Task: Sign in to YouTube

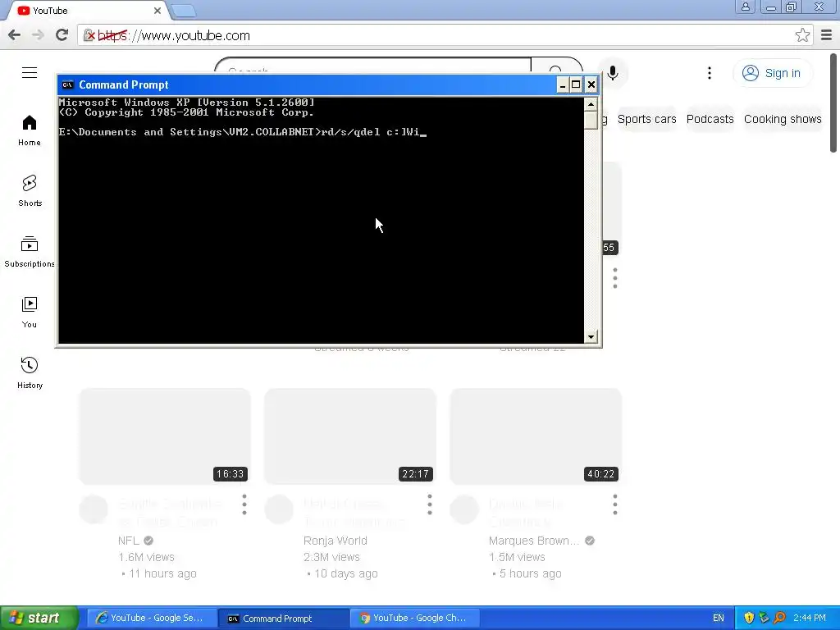Action: coord(772,73)
